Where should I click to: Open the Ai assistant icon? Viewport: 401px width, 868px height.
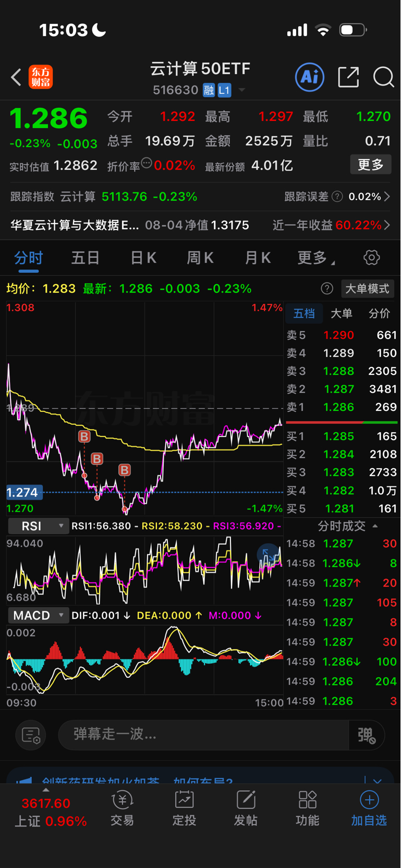point(310,77)
